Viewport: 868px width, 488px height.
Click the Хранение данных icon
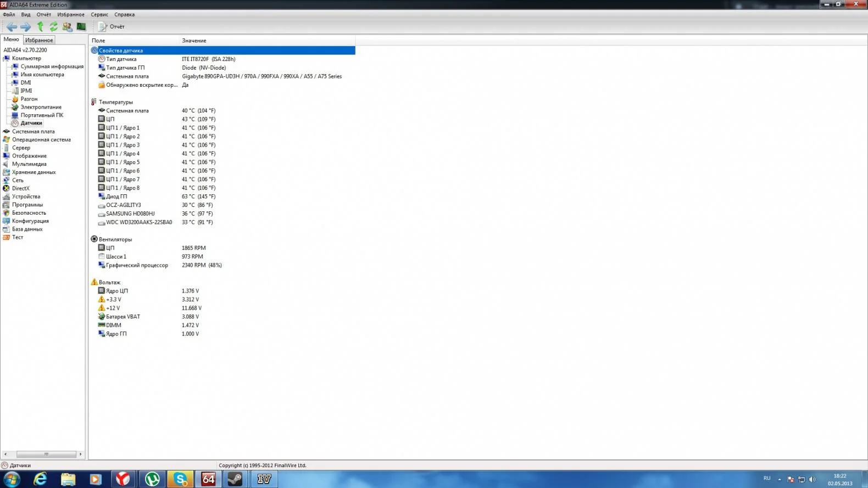[7, 172]
